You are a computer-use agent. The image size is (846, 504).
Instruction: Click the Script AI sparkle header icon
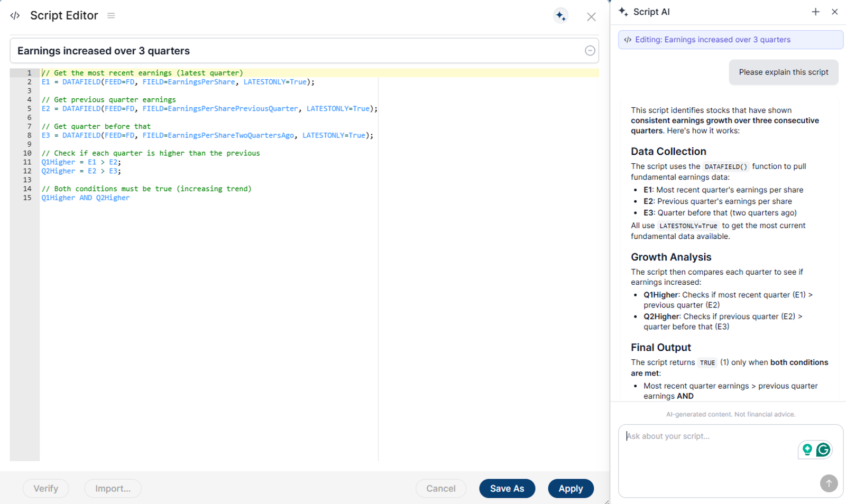coord(623,12)
